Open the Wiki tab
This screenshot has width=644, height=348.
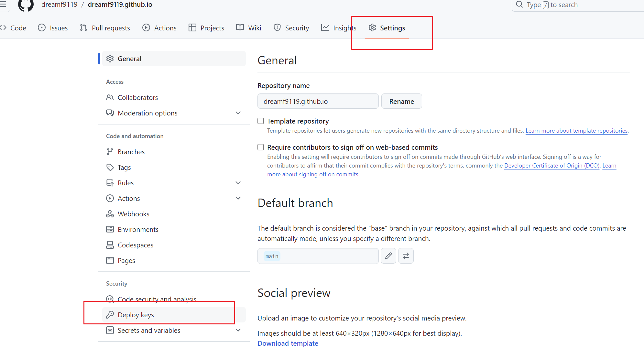[249, 28]
